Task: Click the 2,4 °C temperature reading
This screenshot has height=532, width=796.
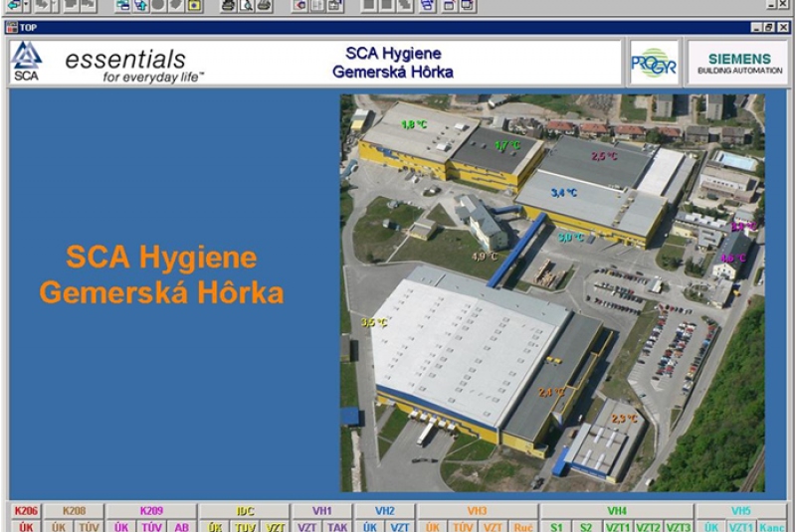Action: [x=551, y=392]
